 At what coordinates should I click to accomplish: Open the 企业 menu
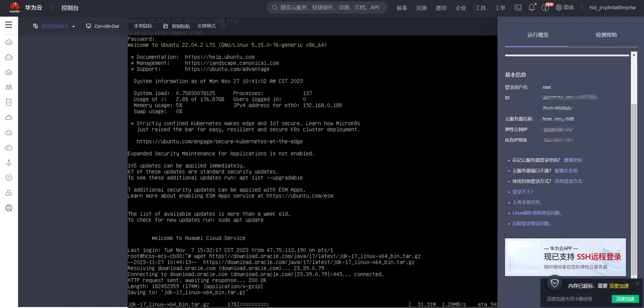pos(461,8)
